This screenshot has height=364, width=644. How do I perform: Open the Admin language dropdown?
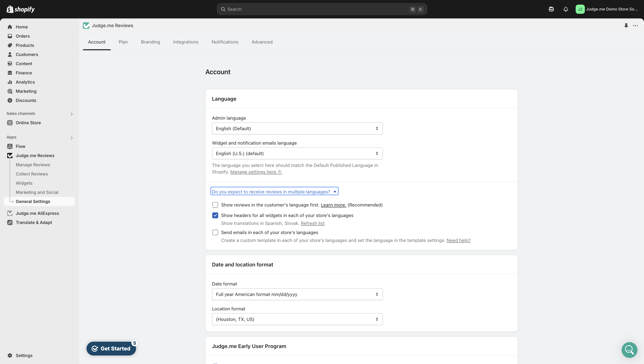(x=297, y=128)
